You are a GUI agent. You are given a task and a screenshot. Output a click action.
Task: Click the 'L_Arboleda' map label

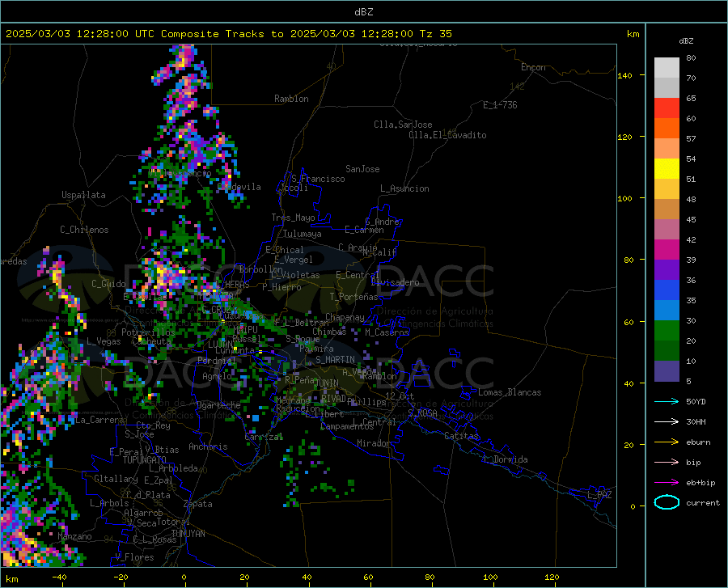pyautogui.click(x=174, y=468)
